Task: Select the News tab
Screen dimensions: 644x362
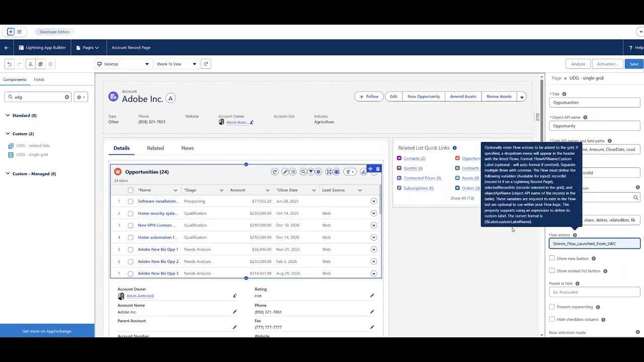Action: pos(188,148)
